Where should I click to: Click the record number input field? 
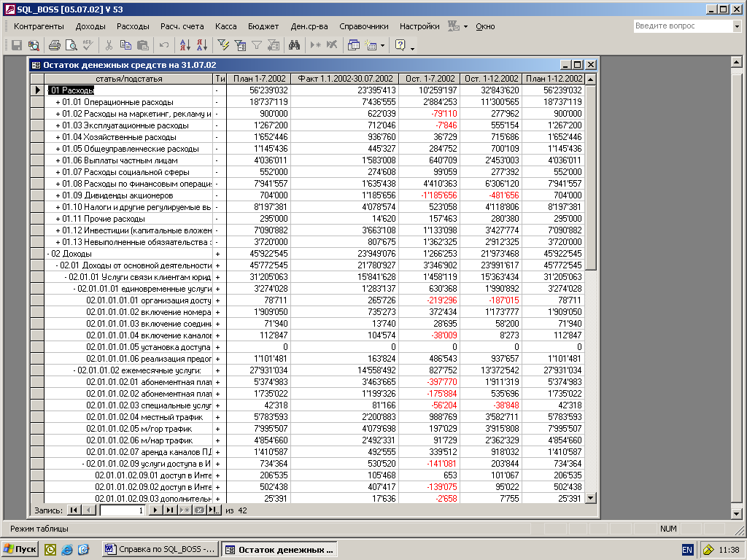pyautogui.click(x=122, y=510)
